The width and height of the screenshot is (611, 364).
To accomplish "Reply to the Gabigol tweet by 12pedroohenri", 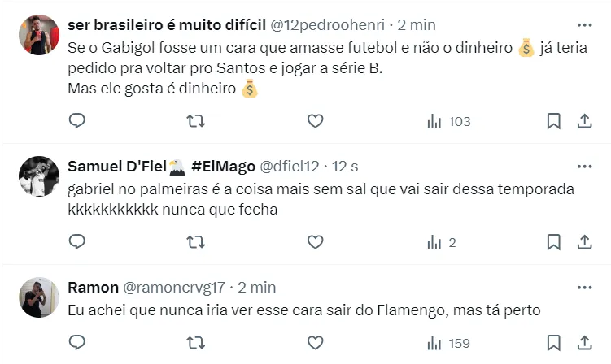I will 77,121.
